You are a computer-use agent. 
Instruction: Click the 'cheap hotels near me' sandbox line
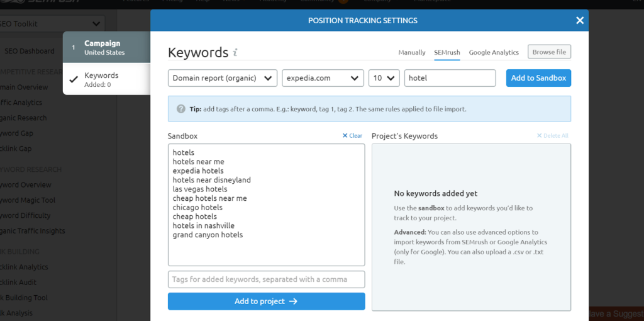pos(209,198)
